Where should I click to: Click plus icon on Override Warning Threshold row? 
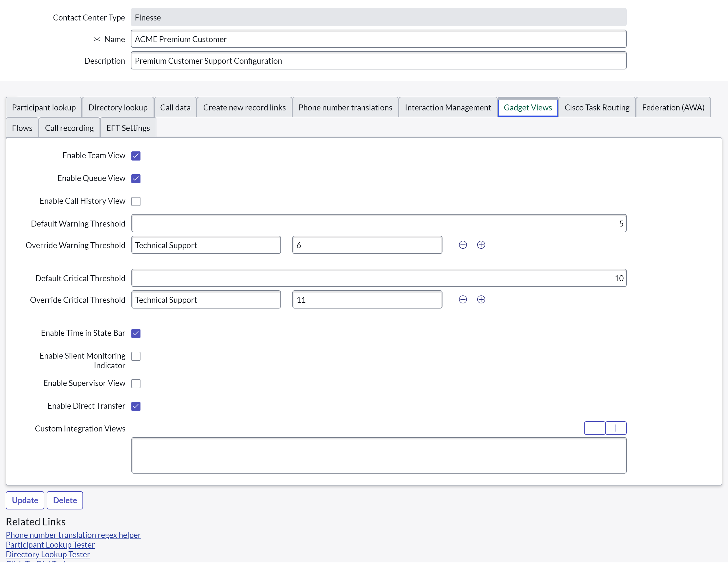[481, 245]
